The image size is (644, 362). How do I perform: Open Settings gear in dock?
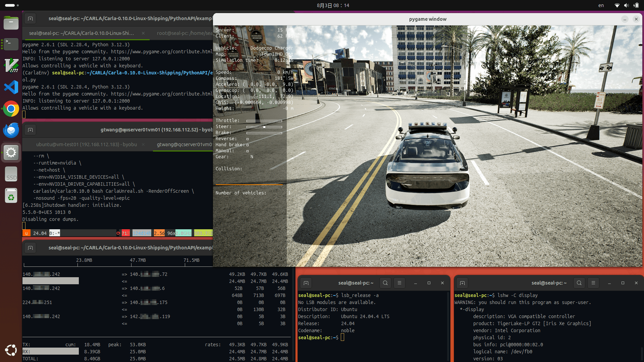click(x=11, y=153)
